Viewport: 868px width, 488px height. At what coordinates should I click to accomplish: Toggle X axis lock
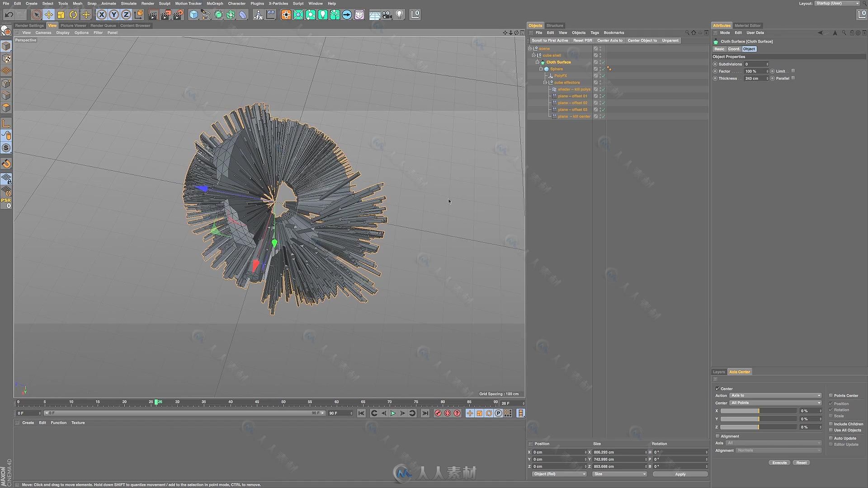click(102, 15)
